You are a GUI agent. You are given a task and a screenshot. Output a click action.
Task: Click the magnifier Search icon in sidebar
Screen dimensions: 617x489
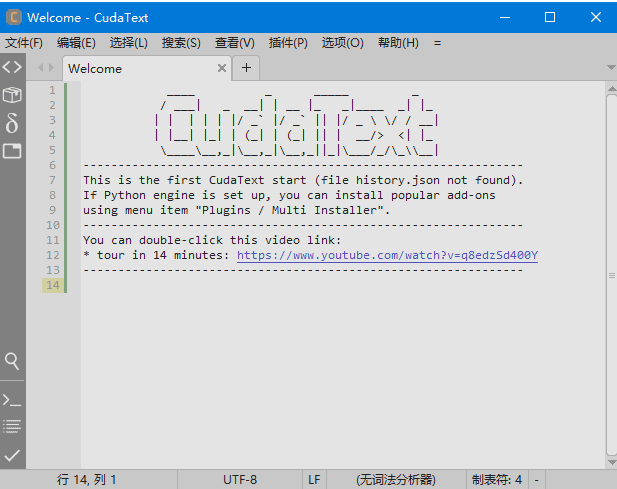pos(12,360)
